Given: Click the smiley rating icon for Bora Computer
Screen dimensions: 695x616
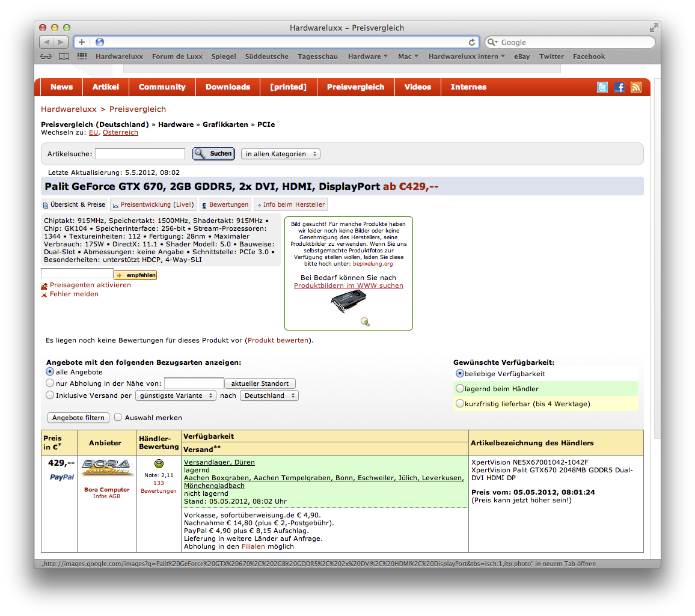Looking at the screenshot, I should coord(159,463).
